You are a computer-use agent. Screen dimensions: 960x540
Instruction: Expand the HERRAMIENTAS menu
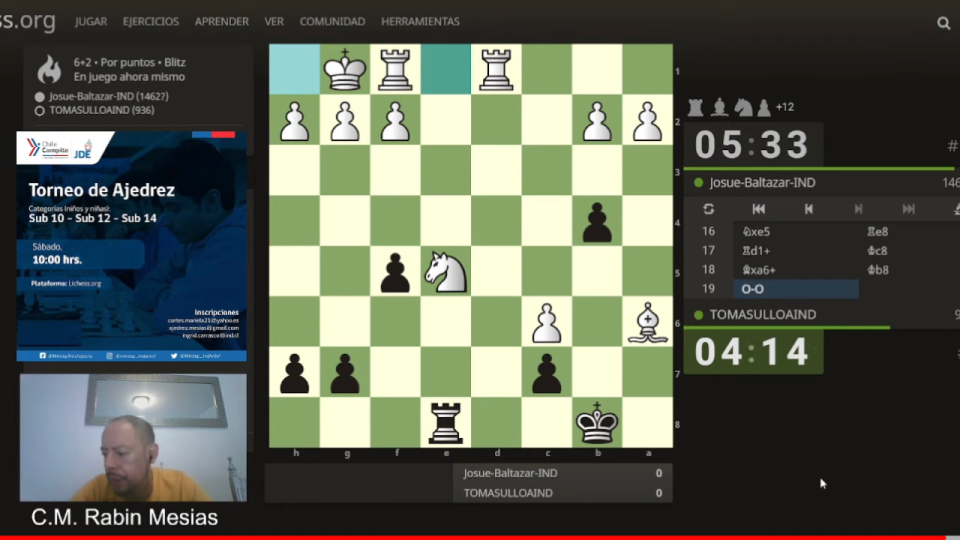click(420, 22)
